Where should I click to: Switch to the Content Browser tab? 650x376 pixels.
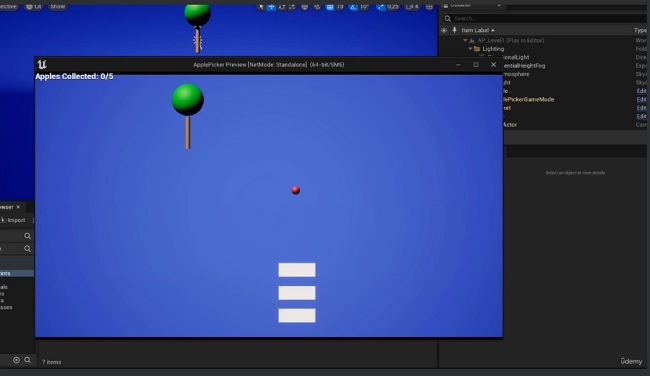[x=7, y=207]
